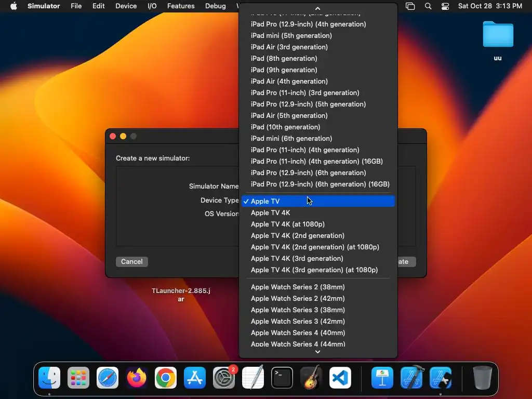Image resolution: width=532 pixels, height=399 pixels.
Task: Open the Apple menu
Action: pyautogui.click(x=14, y=6)
